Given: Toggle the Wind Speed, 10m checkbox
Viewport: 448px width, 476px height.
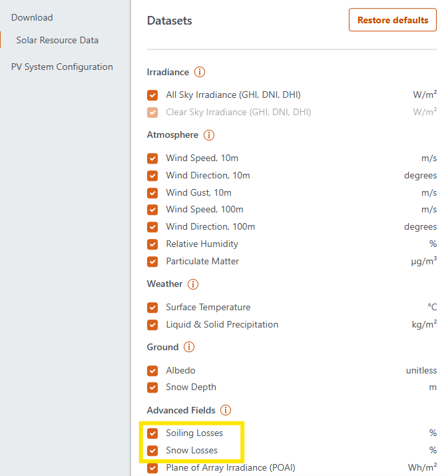Looking at the screenshot, I should pyautogui.click(x=153, y=158).
